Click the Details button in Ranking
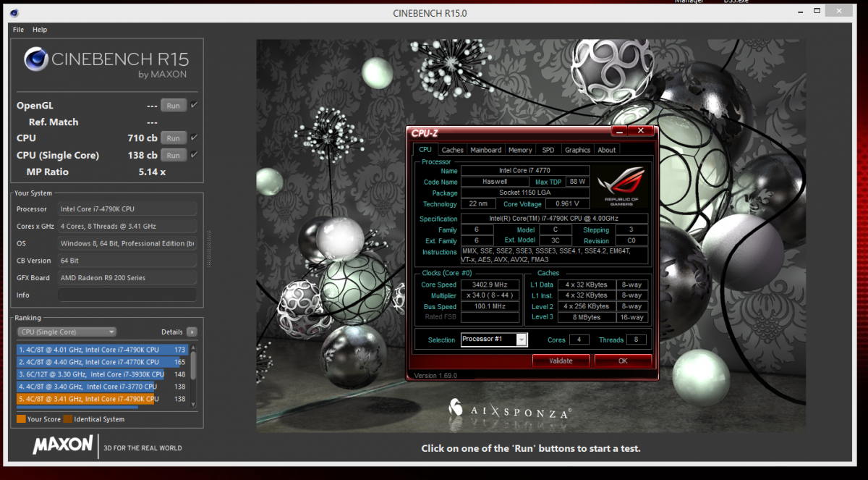This screenshot has height=480, width=868. (x=172, y=332)
